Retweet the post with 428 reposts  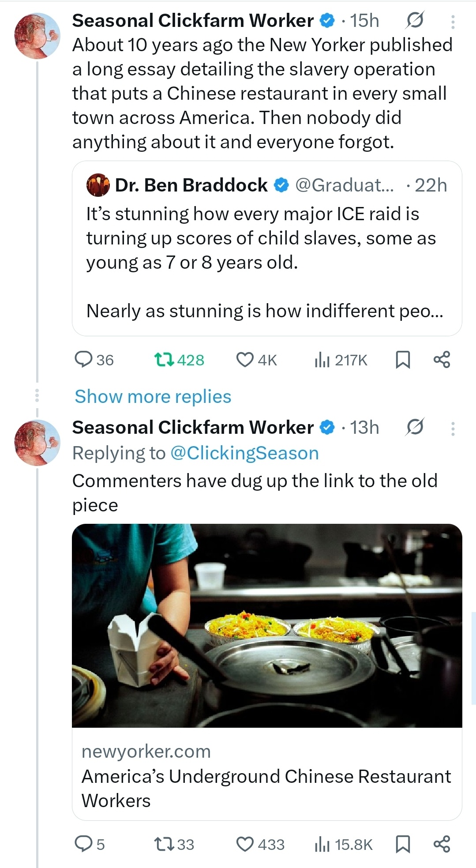click(179, 360)
